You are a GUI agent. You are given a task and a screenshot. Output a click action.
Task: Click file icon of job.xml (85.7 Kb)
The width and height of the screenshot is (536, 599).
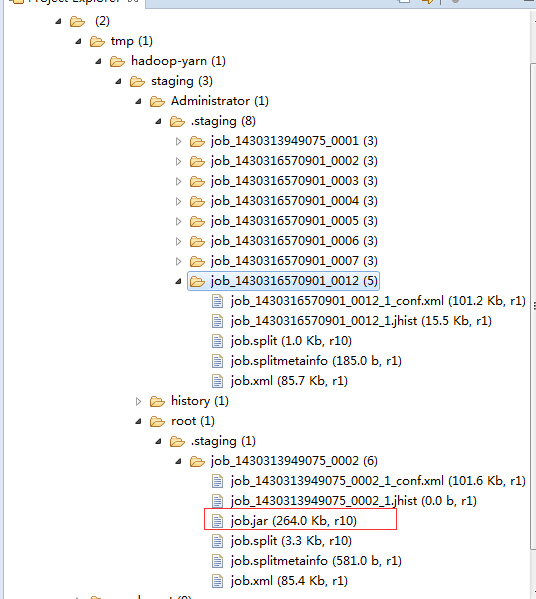217,381
